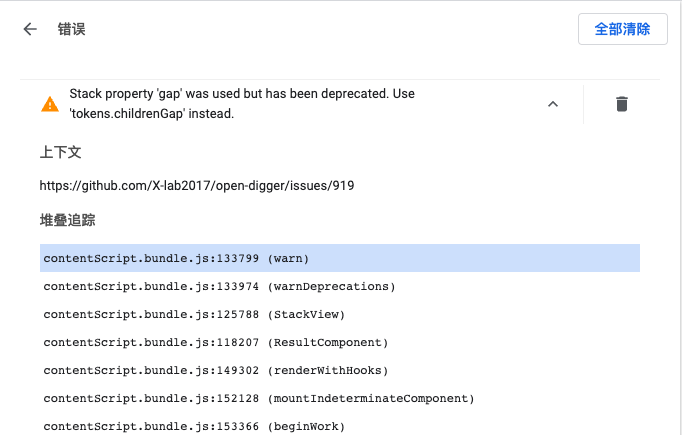The height and width of the screenshot is (435, 682).
Task: Select the deprecated 'gap' warning message text
Action: pos(242,104)
